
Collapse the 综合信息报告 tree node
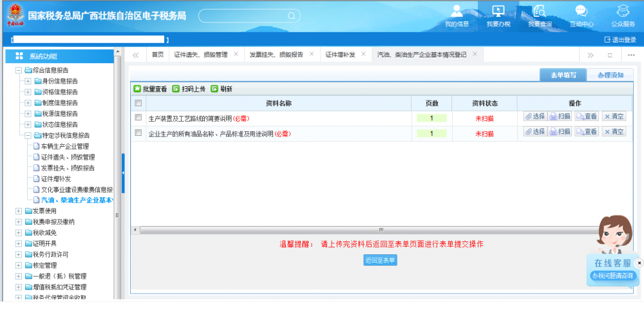pos(19,70)
